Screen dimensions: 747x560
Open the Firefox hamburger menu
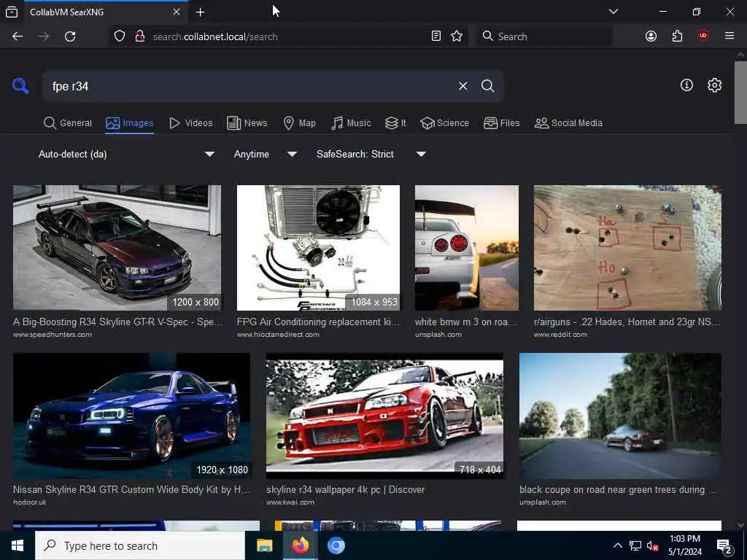click(729, 36)
